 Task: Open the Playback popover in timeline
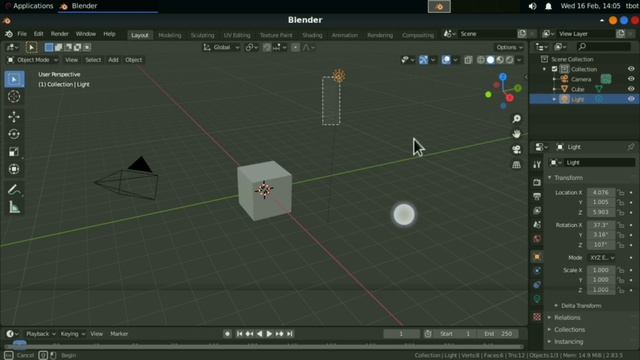(40, 334)
